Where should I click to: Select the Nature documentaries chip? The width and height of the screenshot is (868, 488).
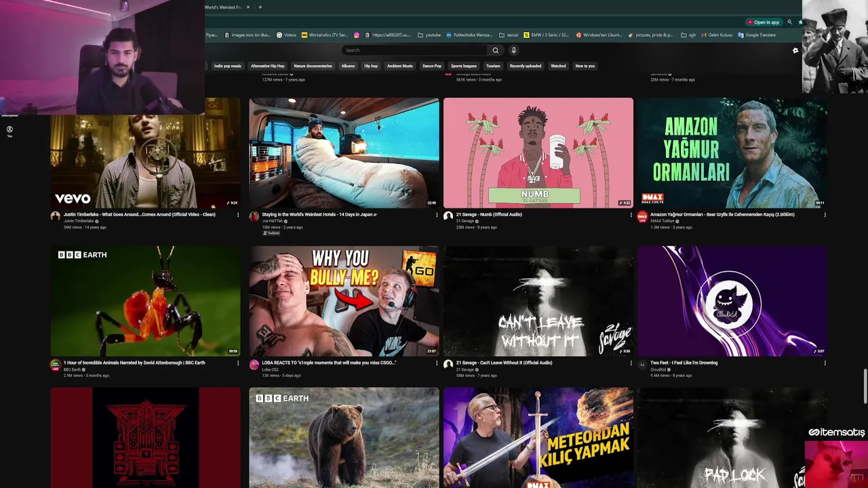(x=313, y=66)
